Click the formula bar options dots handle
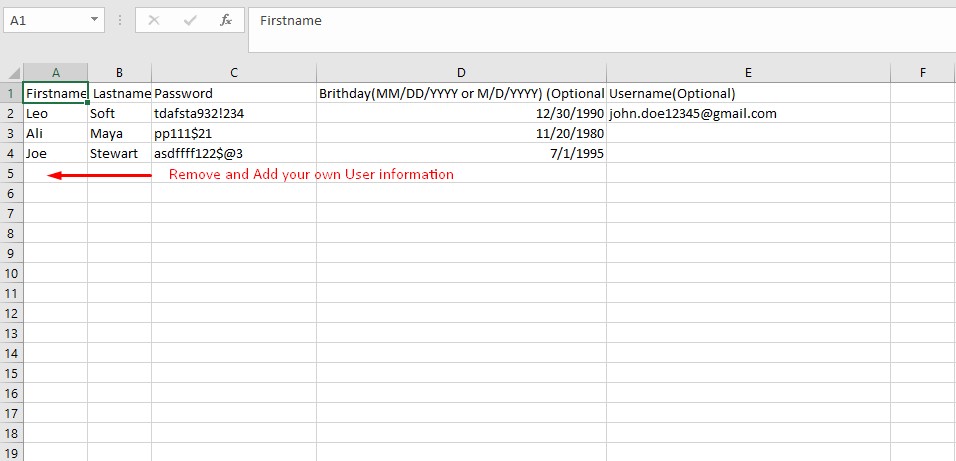This screenshot has height=461, width=956. coord(120,20)
